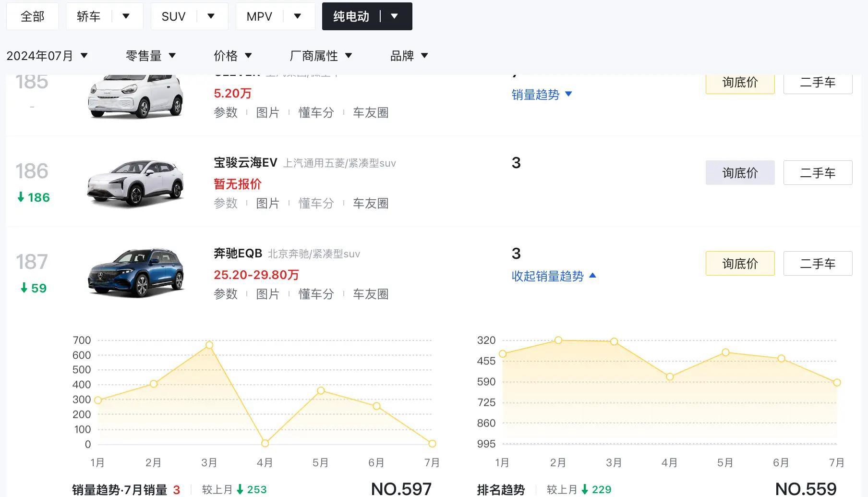Click the 北京奔驰/紧凑型suv subtitle

point(314,254)
